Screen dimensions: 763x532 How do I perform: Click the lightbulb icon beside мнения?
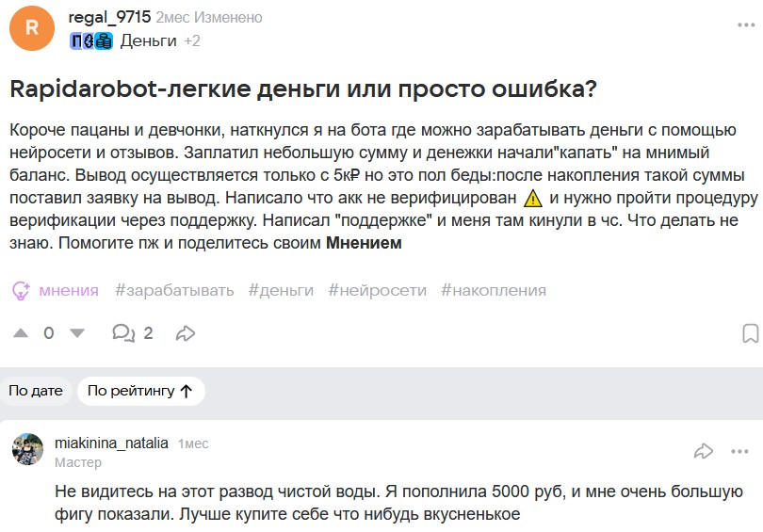[21, 291]
